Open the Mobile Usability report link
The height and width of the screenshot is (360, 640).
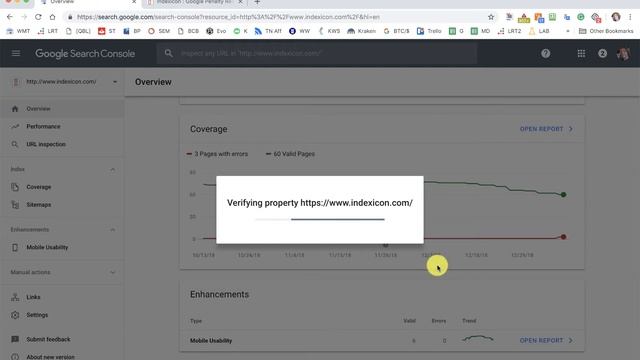click(x=546, y=340)
